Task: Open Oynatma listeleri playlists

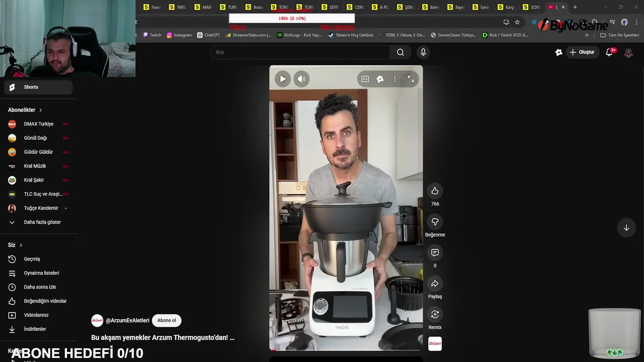Action: coord(38,273)
